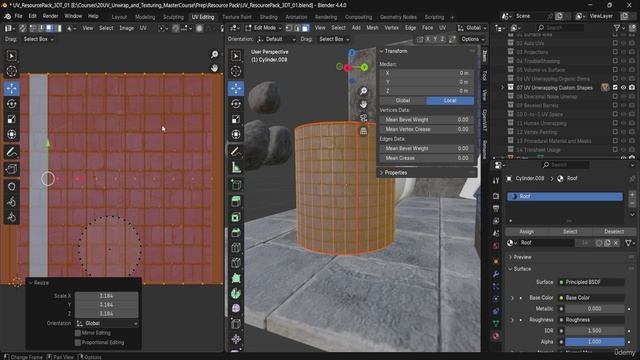Viewport: 640px width, 360px height.
Task: Select the Scale tool in the 3D viewport
Action: tap(236, 119)
